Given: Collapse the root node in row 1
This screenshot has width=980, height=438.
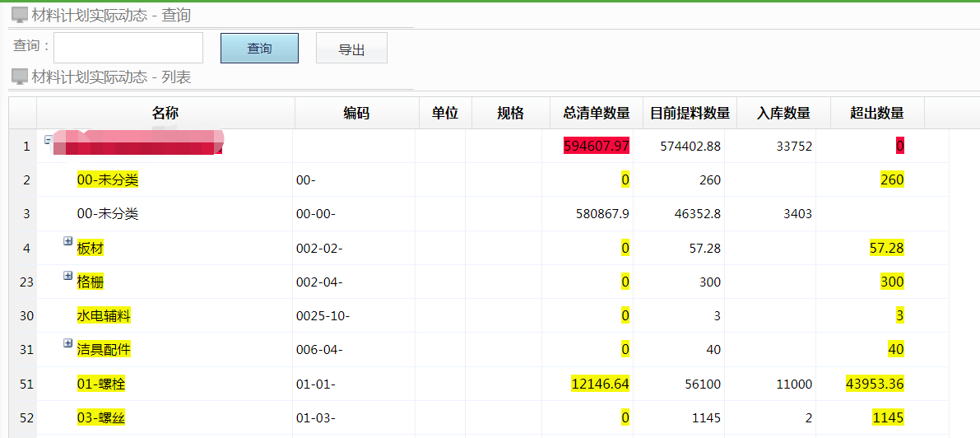Looking at the screenshot, I should (x=49, y=141).
